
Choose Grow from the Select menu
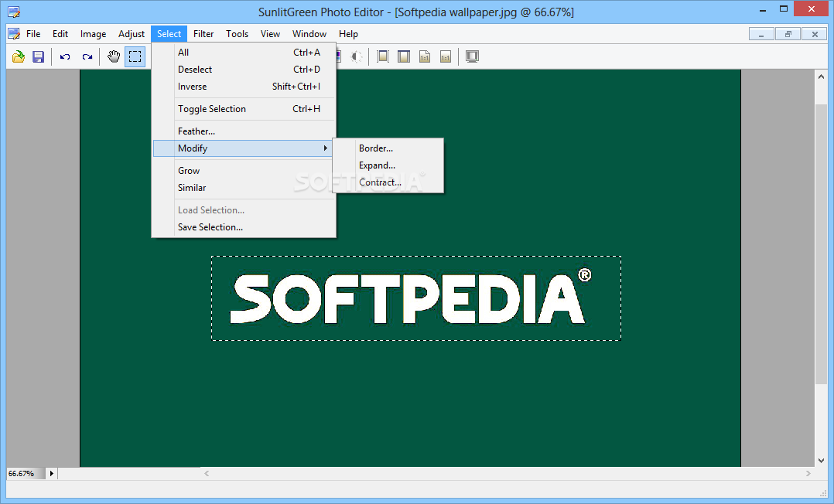[244, 170]
